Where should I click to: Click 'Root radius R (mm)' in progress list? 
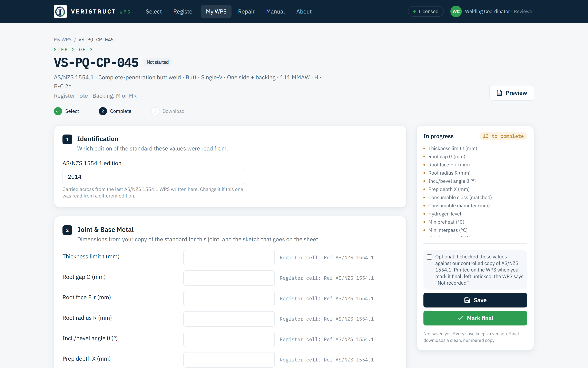click(x=449, y=173)
